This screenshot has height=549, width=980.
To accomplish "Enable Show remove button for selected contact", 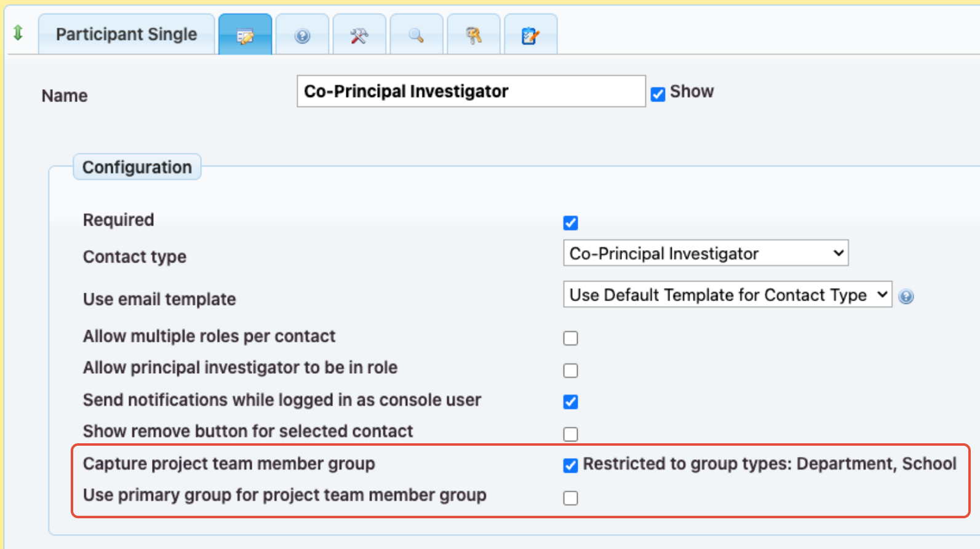I will [570, 434].
